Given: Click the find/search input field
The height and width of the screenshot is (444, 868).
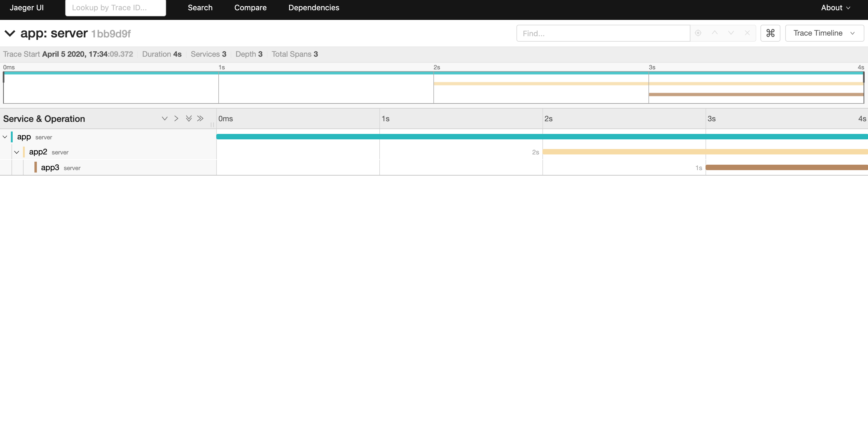Looking at the screenshot, I should point(603,33).
